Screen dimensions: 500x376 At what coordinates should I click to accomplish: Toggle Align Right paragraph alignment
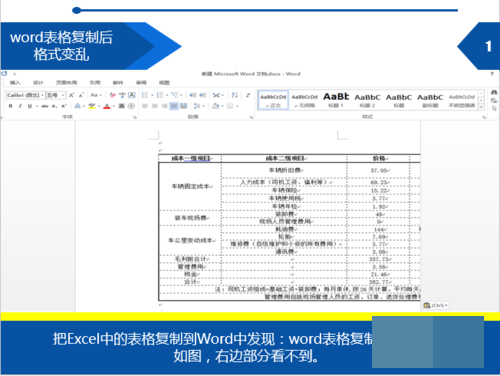(x=164, y=106)
